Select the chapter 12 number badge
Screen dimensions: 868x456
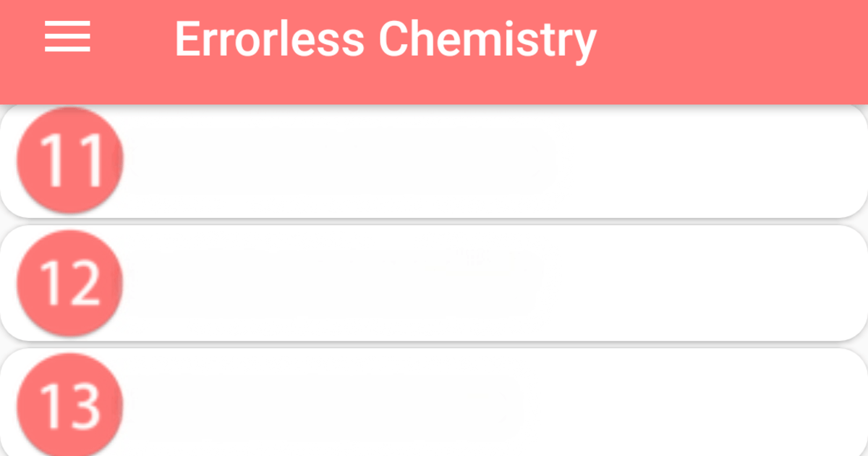pos(69,282)
